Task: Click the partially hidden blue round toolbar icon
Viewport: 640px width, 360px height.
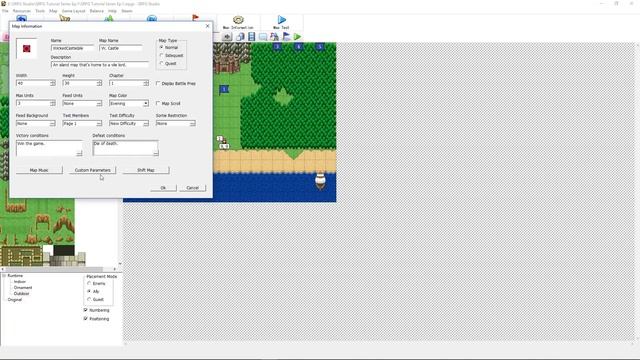Action: (x=152, y=18)
